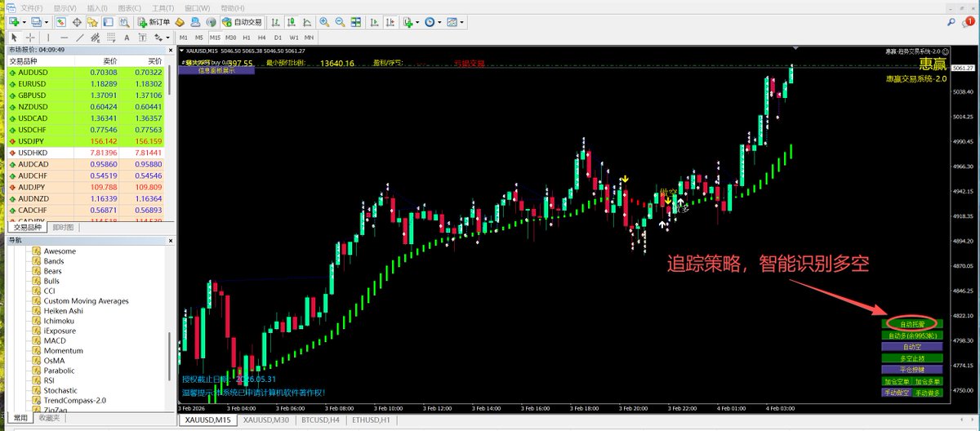The height and width of the screenshot is (431, 980).
Task: Open the templates dropdown
Action: point(455,22)
